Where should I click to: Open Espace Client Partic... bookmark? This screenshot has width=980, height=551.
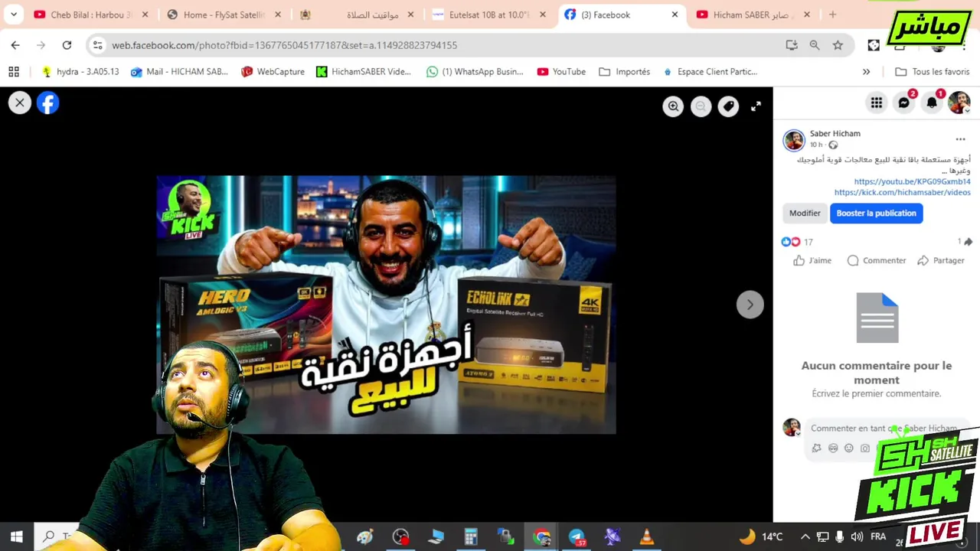coord(710,71)
